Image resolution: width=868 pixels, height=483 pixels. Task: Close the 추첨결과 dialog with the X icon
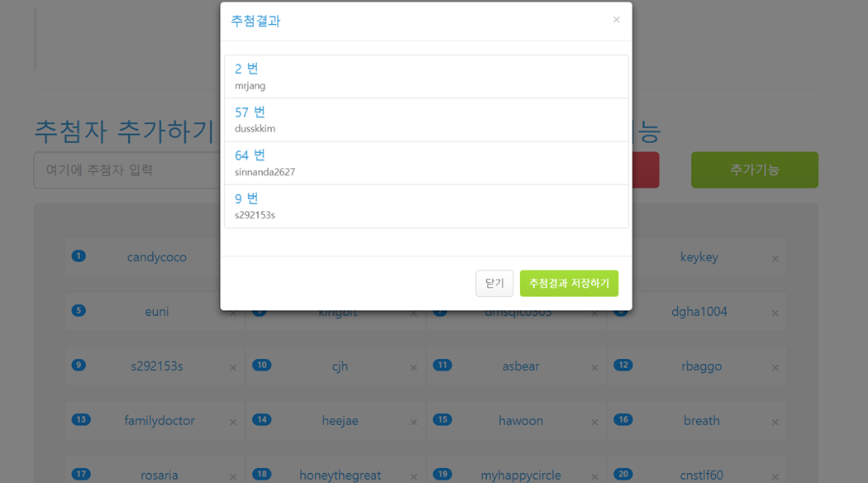pyautogui.click(x=616, y=20)
